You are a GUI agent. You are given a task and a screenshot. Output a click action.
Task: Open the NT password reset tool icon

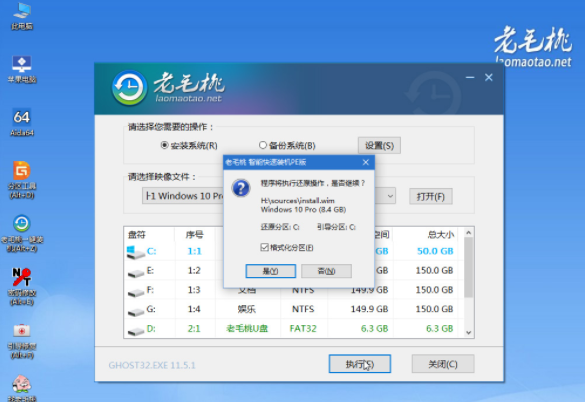click(22, 287)
